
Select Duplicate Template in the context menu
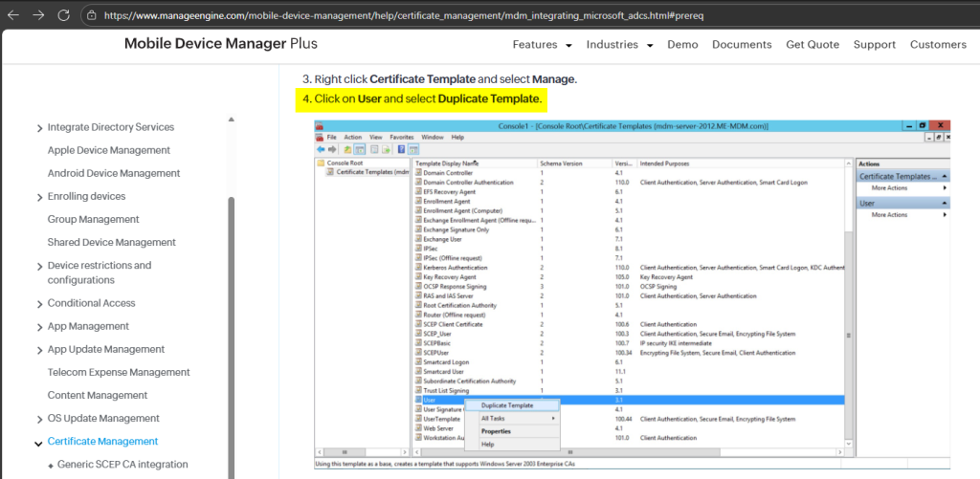506,405
